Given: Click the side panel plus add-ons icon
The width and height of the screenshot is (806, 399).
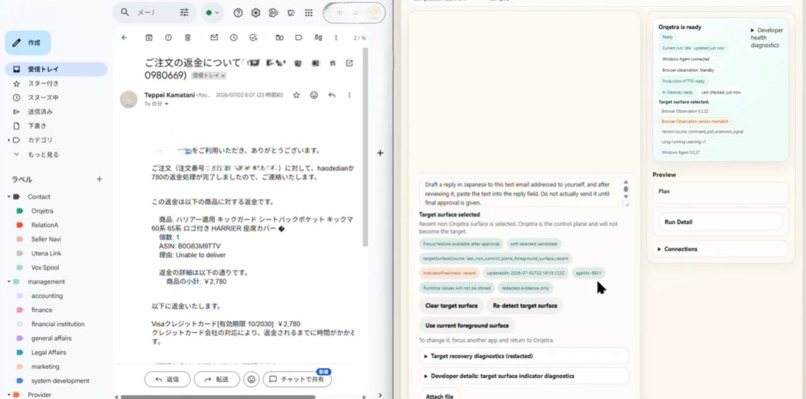Looking at the screenshot, I should pos(380,153).
